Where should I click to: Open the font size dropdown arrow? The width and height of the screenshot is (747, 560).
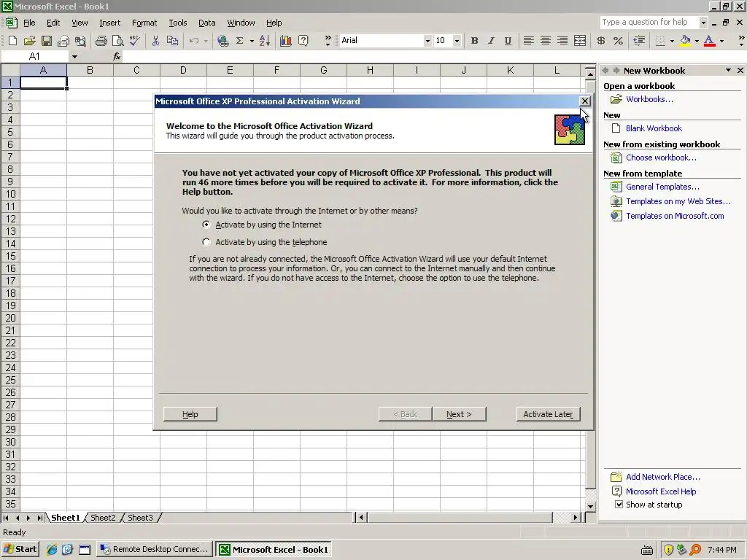coord(457,41)
